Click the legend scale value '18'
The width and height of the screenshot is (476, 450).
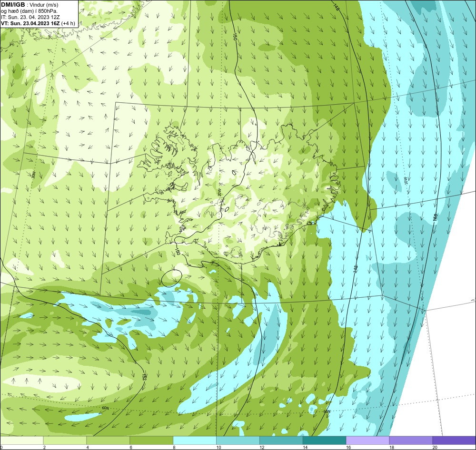coord(392,447)
